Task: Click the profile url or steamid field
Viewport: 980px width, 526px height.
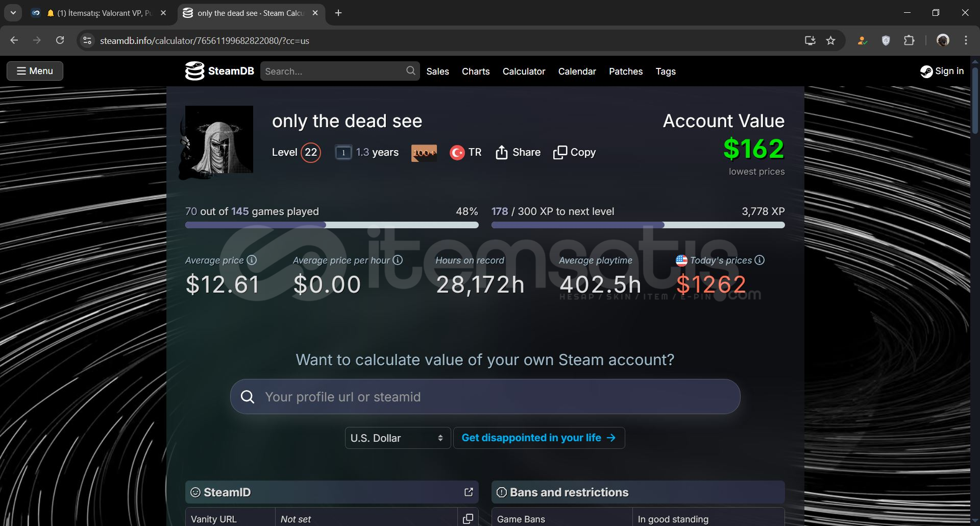Action: 485,397
